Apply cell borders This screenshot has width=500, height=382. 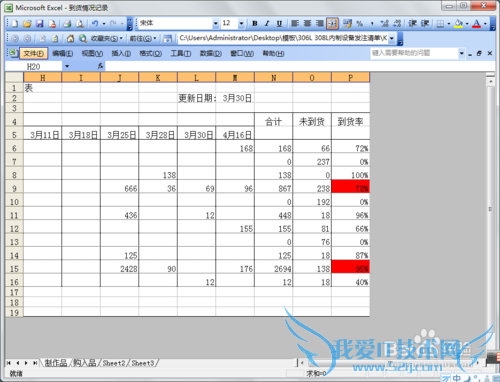click(x=440, y=23)
